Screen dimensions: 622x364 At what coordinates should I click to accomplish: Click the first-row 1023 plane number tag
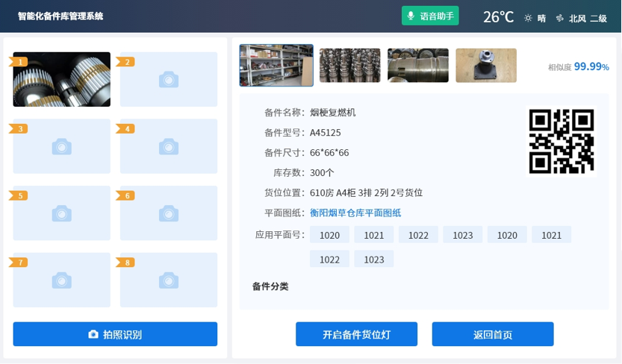(x=463, y=235)
